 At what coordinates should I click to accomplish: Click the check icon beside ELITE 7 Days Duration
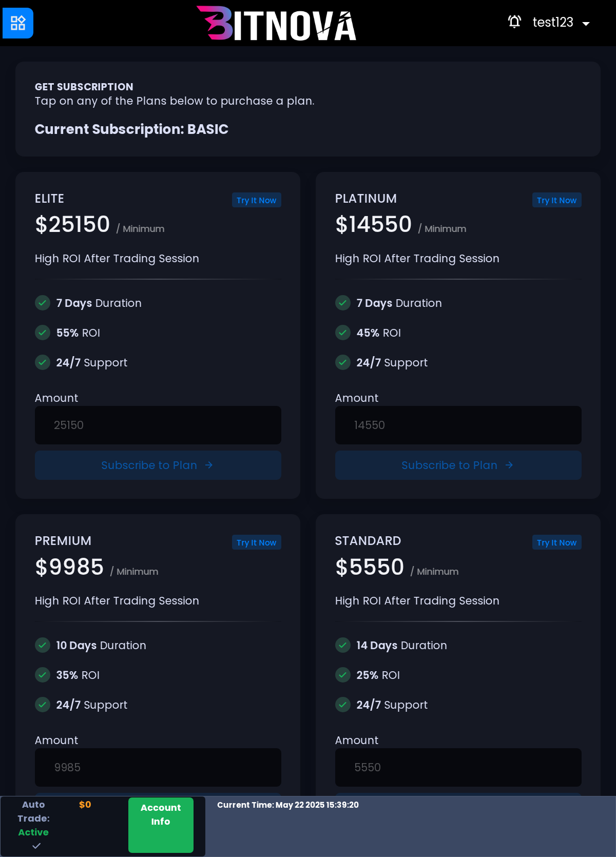(43, 303)
